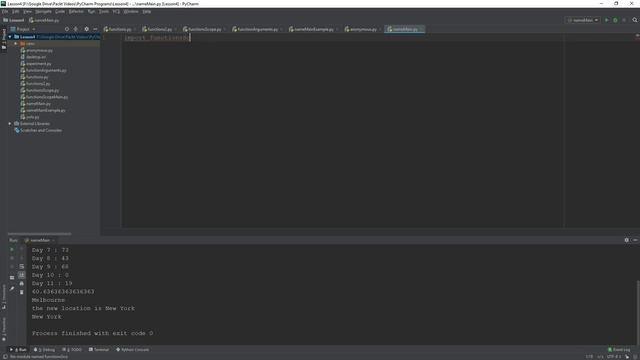Open the Project view dropdown

[23, 29]
